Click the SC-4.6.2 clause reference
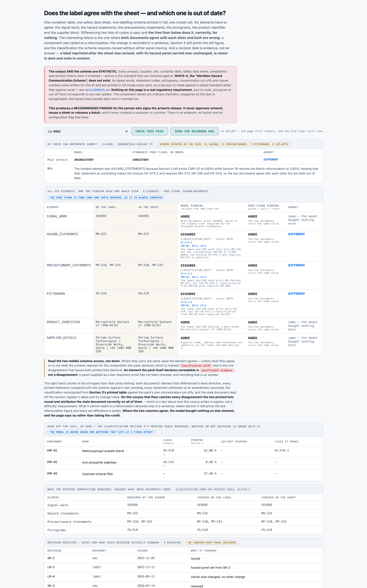 (x=186, y=243)
